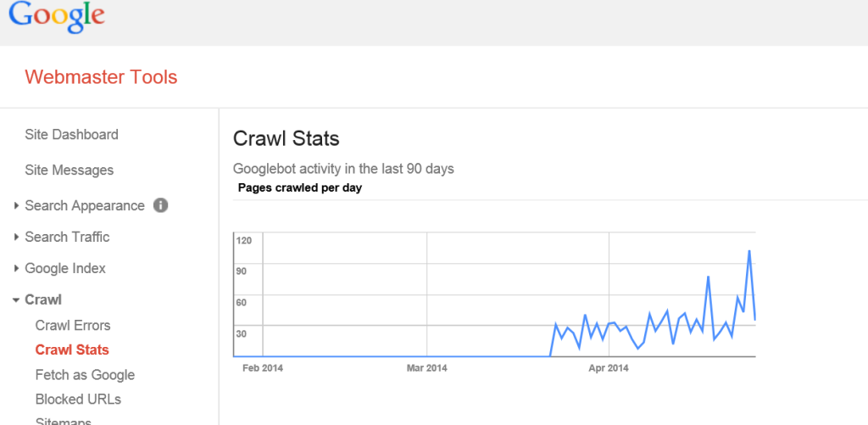This screenshot has height=425, width=868.
Task: Open Fetch as Google
Action: [86, 375]
